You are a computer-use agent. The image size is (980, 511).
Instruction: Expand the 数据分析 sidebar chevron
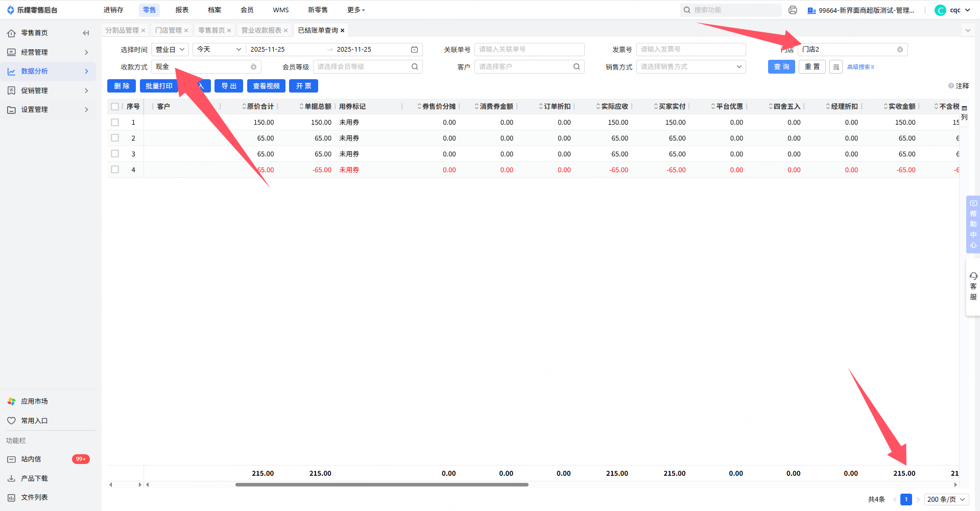pyautogui.click(x=86, y=72)
